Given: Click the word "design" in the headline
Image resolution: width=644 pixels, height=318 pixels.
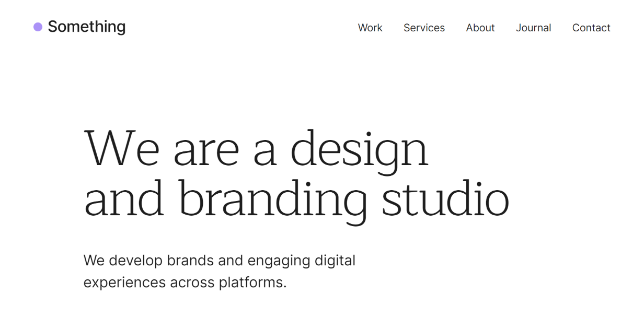Looking at the screenshot, I should pyautogui.click(x=360, y=149).
